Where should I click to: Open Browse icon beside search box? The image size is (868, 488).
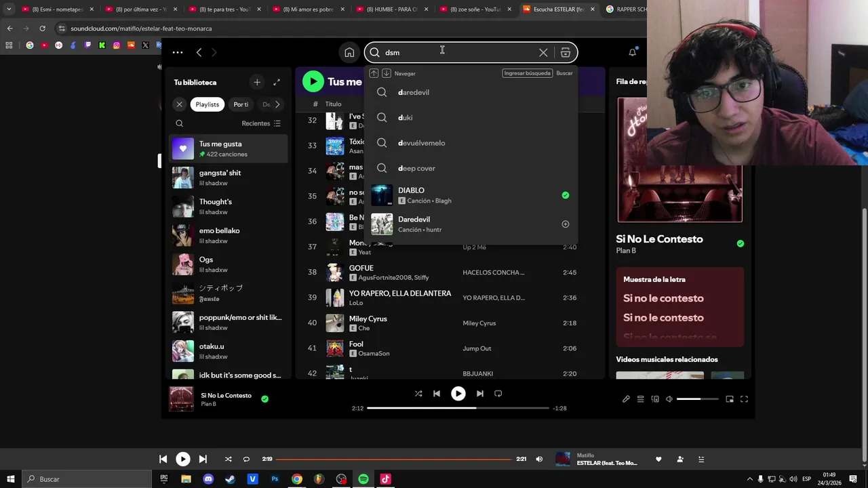[566, 52]
